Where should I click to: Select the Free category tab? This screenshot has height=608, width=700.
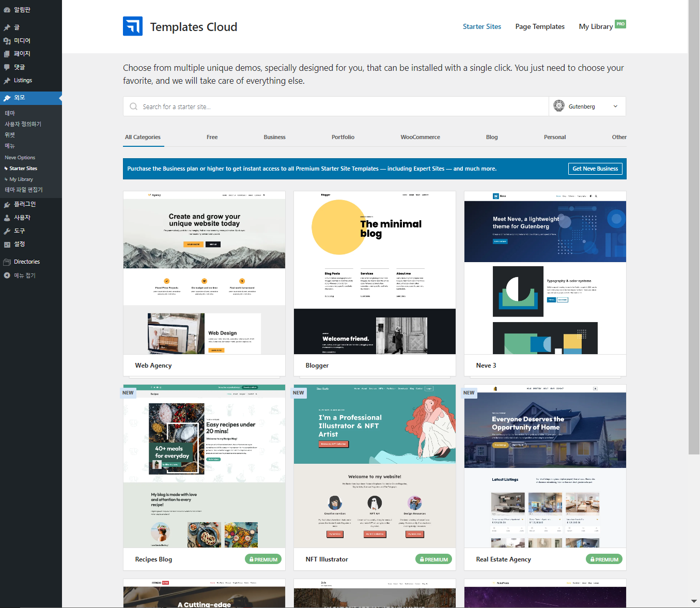[x=212, y=137]
